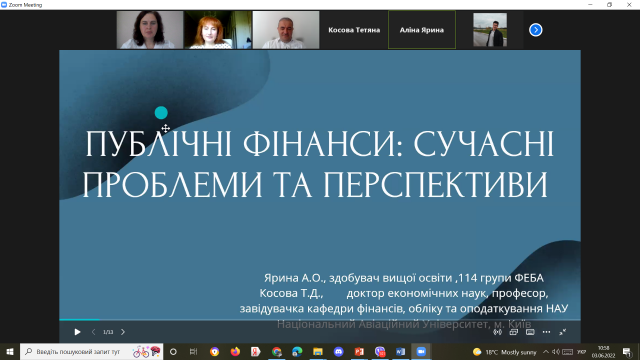Open Microsoft Edge from the taskbar
Image resolution: width=640 pixels, height=360 pixels.
[297, 351]
